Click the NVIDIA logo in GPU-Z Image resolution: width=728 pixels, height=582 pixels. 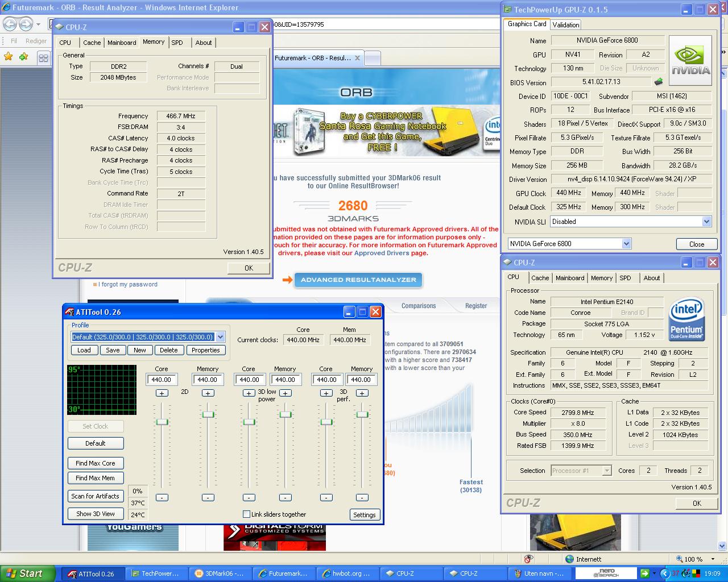coord(690,60)
